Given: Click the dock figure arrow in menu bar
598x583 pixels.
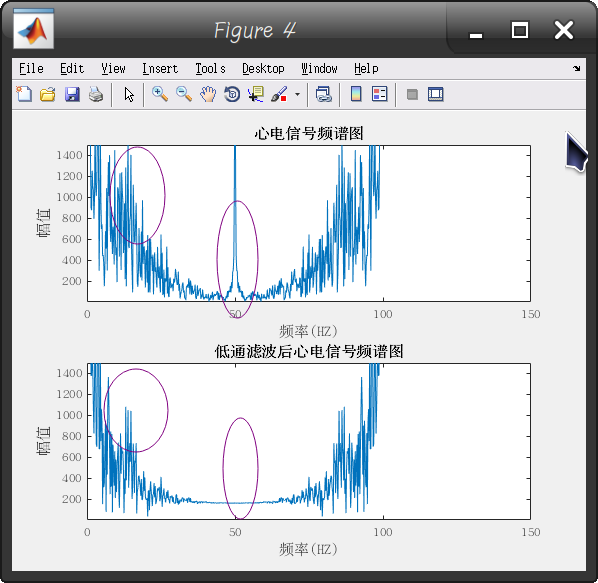Looking at the screenshot, I should click(576, 69).
